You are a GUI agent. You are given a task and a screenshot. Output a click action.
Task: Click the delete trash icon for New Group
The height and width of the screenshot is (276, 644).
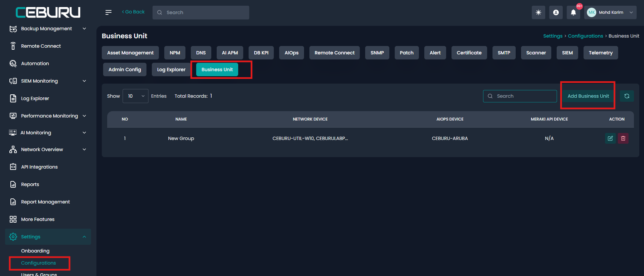623,138
